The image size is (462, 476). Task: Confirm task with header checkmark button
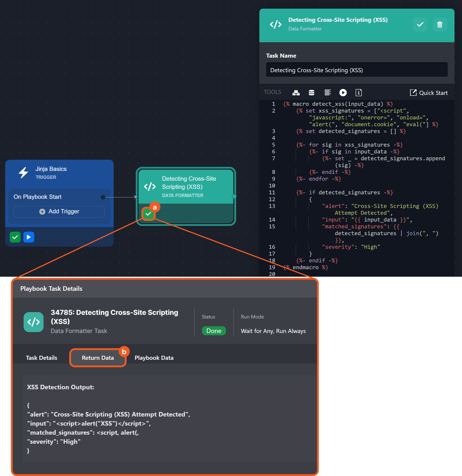pos(420,25)
